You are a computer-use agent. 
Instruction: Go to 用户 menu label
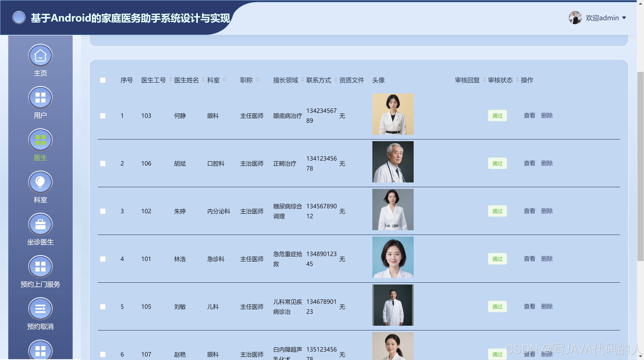(x=40, y=115)
